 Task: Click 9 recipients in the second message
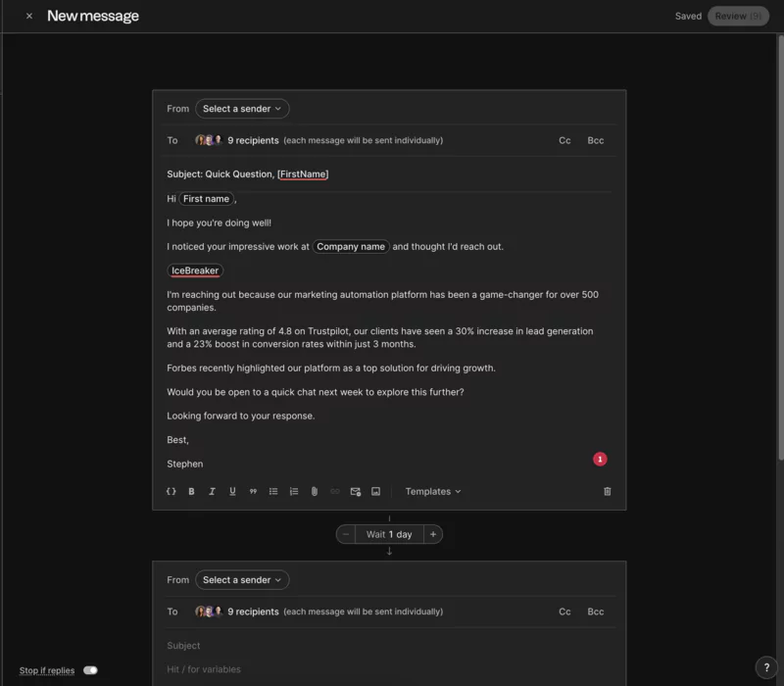tap(253, 612)
